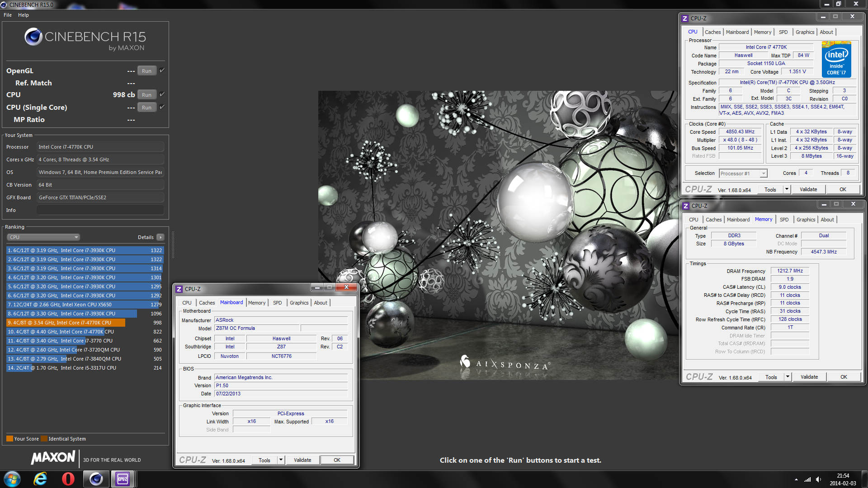Click Identical System legend swatch

point(44,439)
